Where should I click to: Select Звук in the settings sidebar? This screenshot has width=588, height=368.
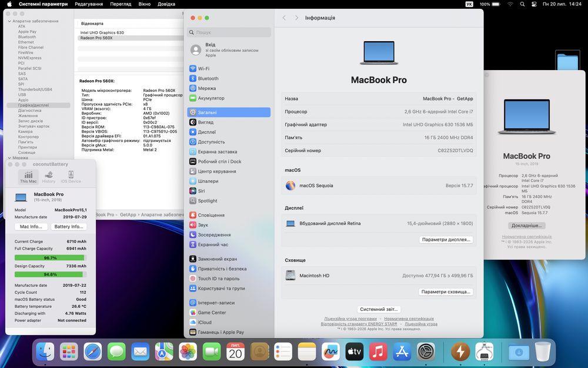coord(229,225)
